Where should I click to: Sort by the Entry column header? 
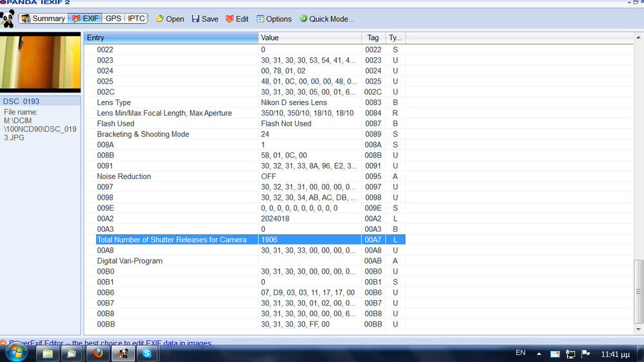(x=171, y=38)
